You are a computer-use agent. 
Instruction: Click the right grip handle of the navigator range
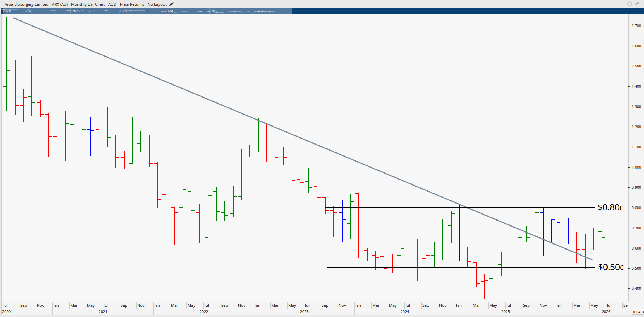point(290,11)
